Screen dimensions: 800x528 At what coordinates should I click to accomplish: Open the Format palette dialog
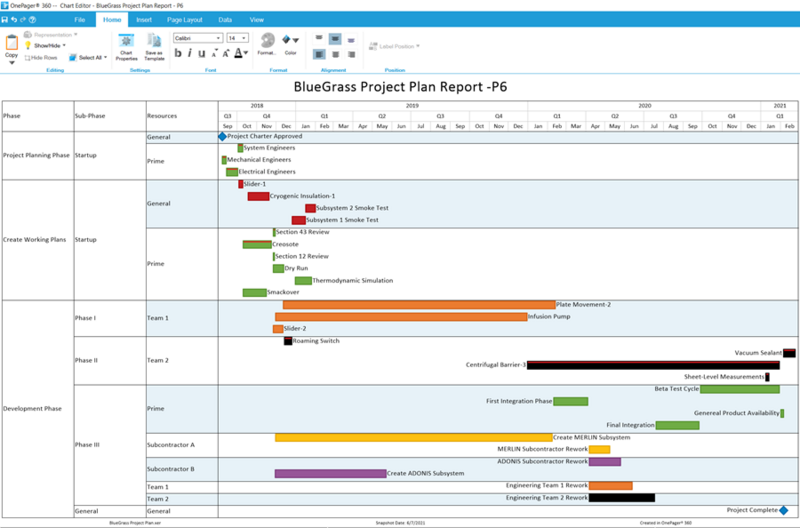(267, 40)
